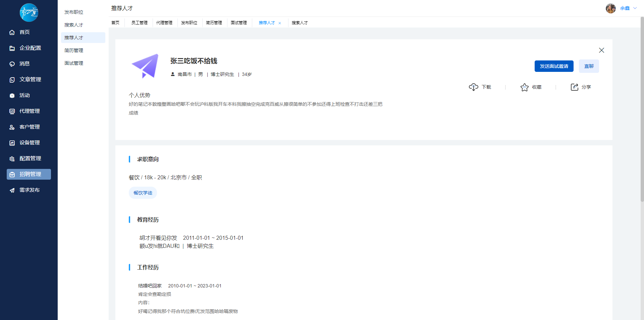Switch to the 搜索人才 tab
Screen dimensions: 644x320
pyautogui.click(x=300, y=23)
